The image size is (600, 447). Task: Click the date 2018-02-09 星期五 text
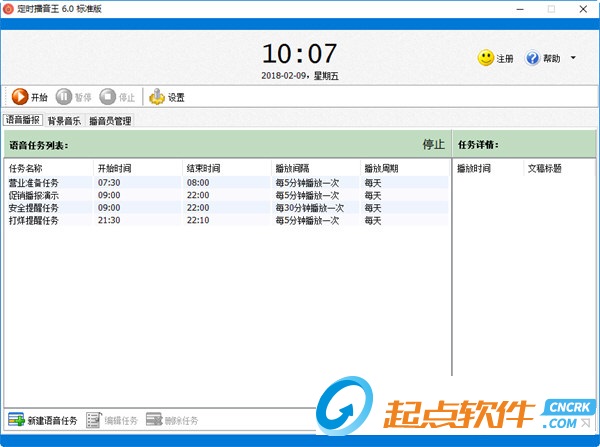[300, 76]
